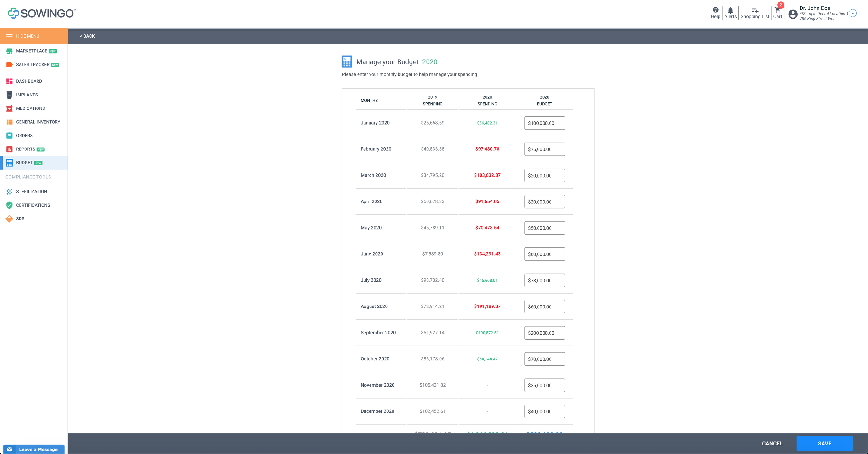Click the June 2020 budget field

click(x=545, y=254)
